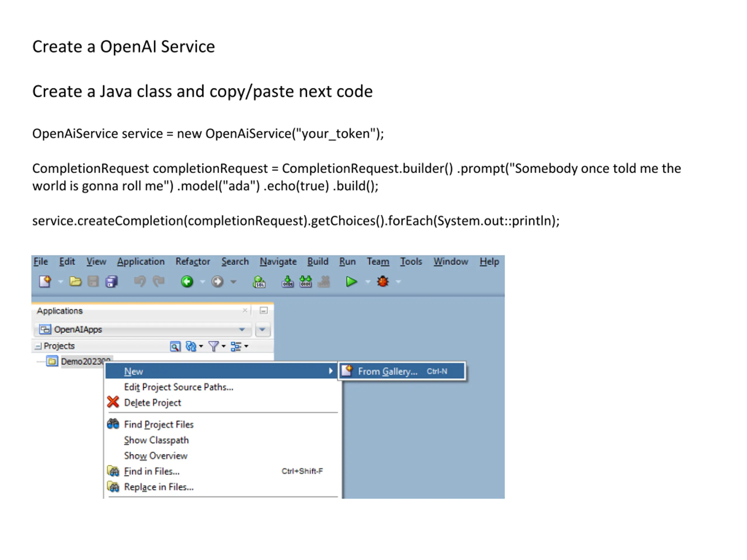This screenshot has height=560, width=747.
Task: Choose Delete Project from context menu
Action: tap(152, 403)
